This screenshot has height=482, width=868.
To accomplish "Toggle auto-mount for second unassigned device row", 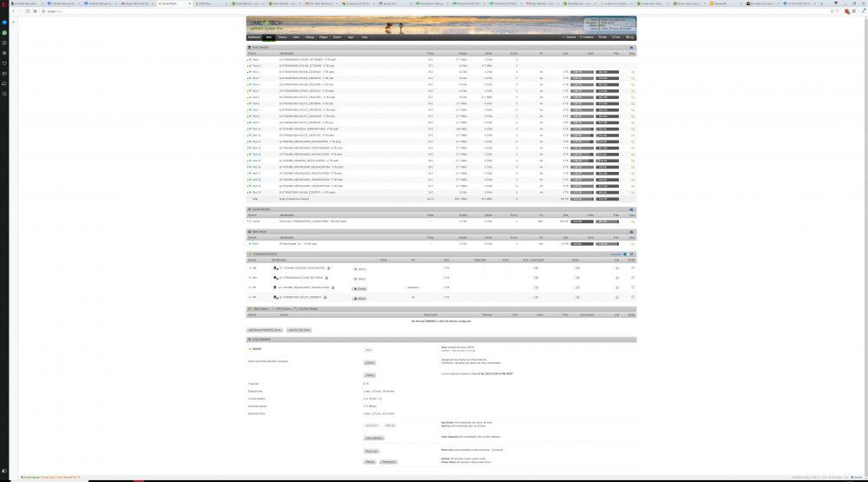I will 536,278.
